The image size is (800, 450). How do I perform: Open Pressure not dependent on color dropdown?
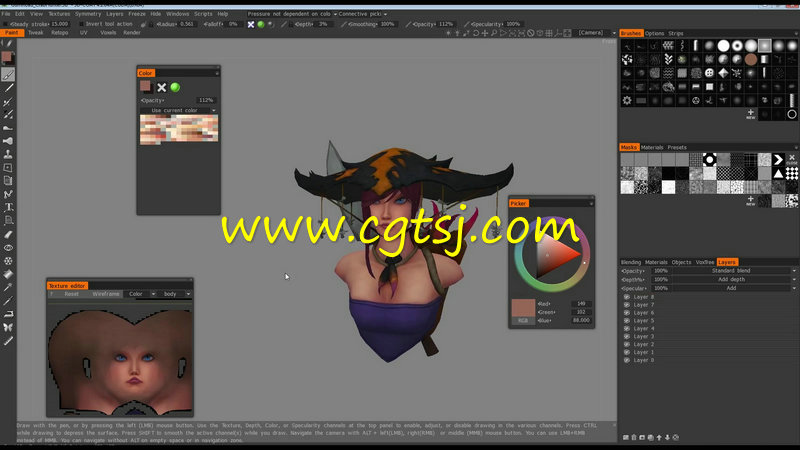pyautogui.click(x=292, y=14)
